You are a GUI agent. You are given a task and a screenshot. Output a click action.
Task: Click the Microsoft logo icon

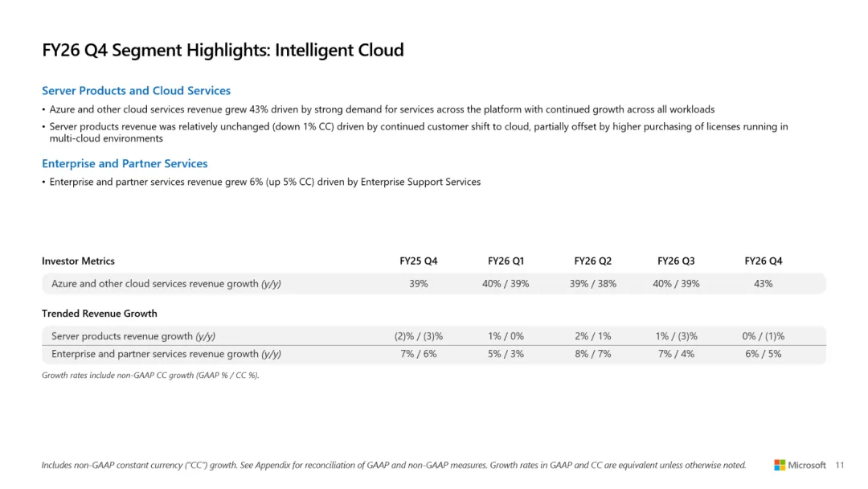click(x=780, y=465)
